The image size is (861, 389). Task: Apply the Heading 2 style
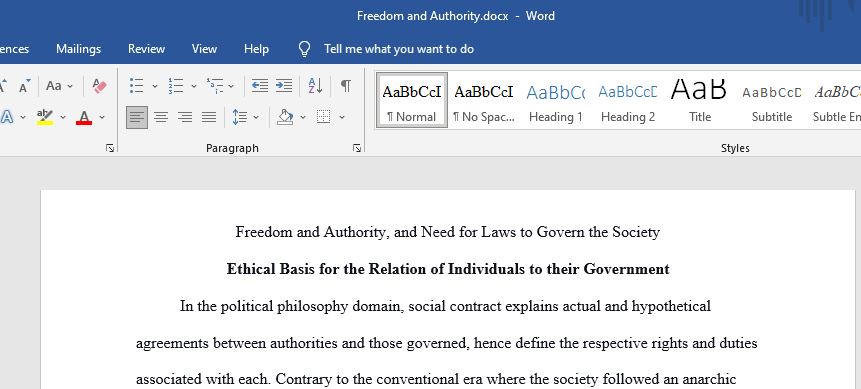pyautogui.click(x=628, y=101)
